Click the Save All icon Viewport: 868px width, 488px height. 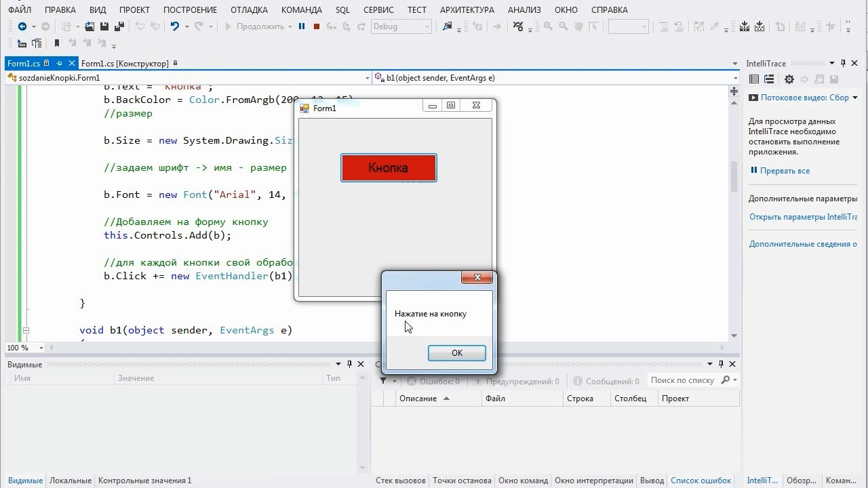119,26
